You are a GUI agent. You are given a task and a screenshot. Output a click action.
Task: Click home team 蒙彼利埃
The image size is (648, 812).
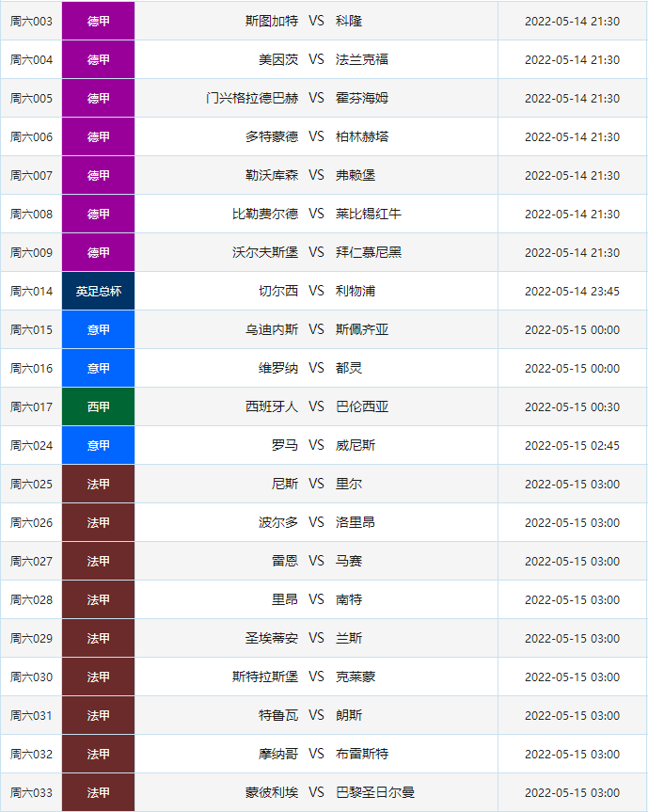pyautogui.click(x=272, y=793)
